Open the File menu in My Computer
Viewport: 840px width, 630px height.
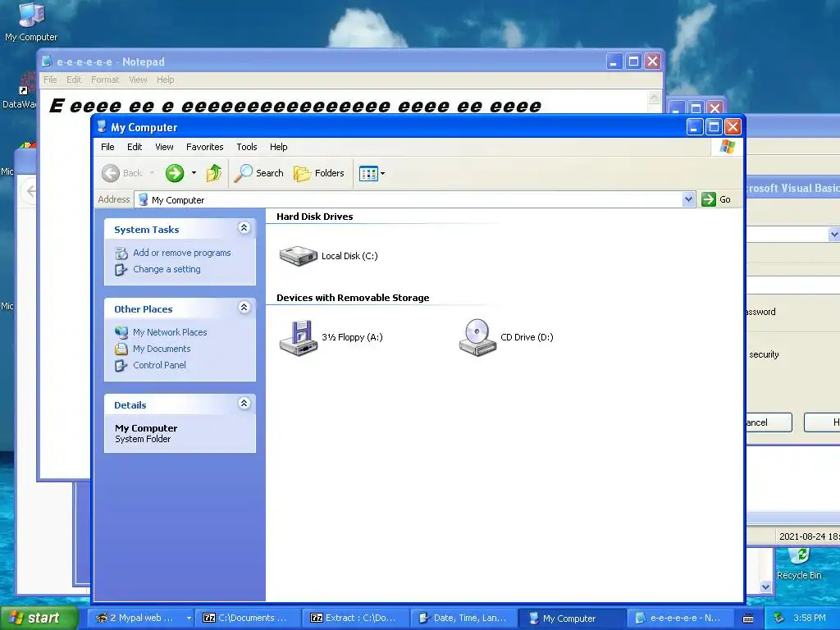107,147
